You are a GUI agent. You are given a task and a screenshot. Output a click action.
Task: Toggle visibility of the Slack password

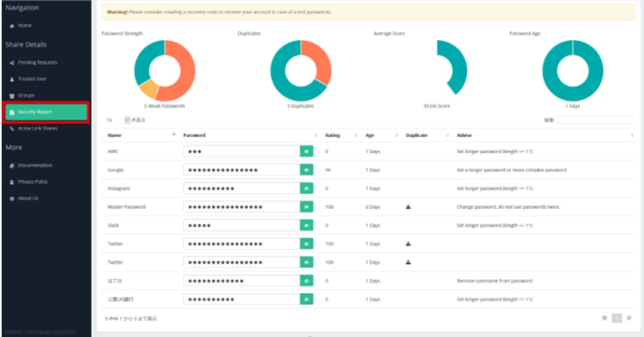coord(306,225)
